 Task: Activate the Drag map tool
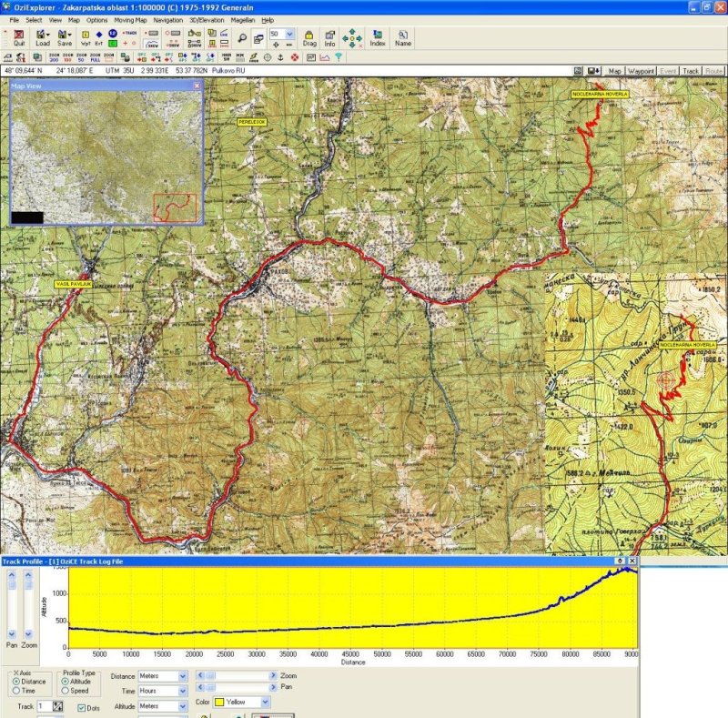(309, 36)
